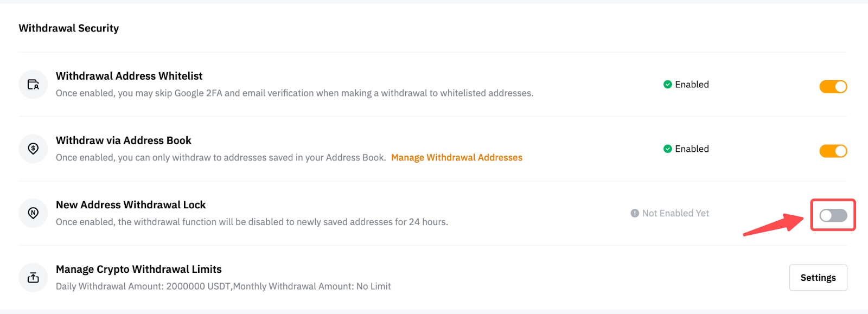Click the Withdraw via Address Book icon
The height and width of the screenshot is (314, 868).
[x=33, y=149]
